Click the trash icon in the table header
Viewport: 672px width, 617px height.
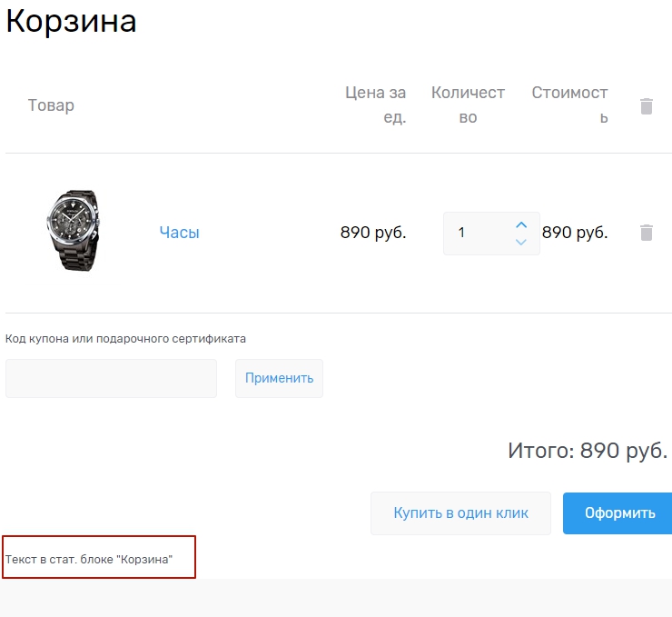pyautogui.click(x=647, y=106)
